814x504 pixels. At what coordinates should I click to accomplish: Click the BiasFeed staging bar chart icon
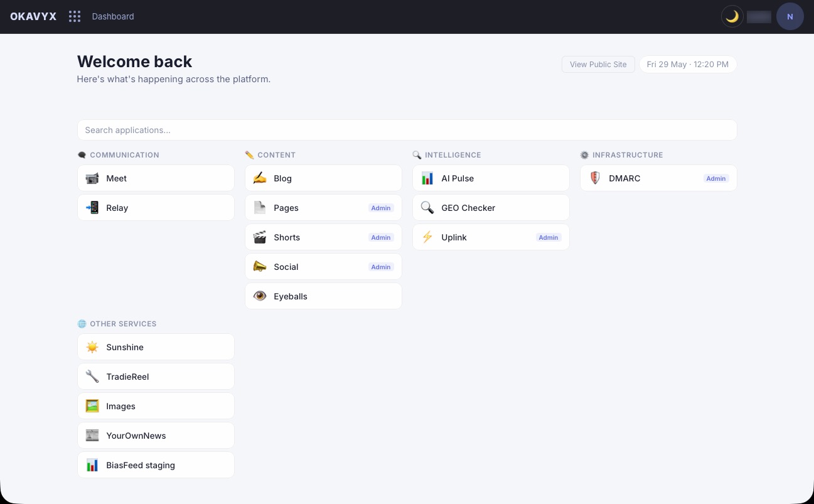coord(92,465)
